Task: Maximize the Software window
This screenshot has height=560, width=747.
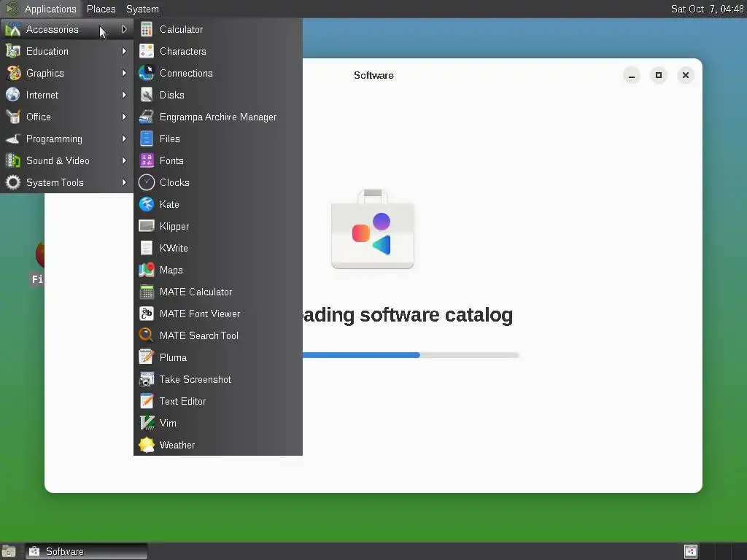Action: pyautogui.click(x=659, y=75)
